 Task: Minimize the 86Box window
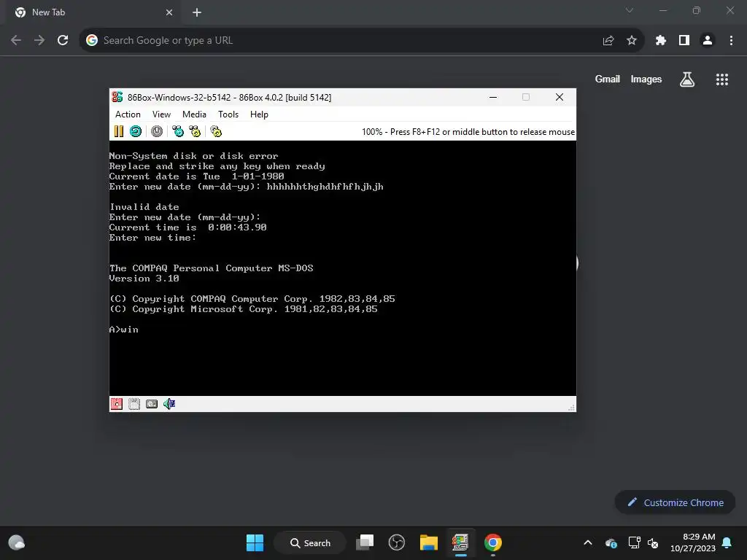click(493, 97)
